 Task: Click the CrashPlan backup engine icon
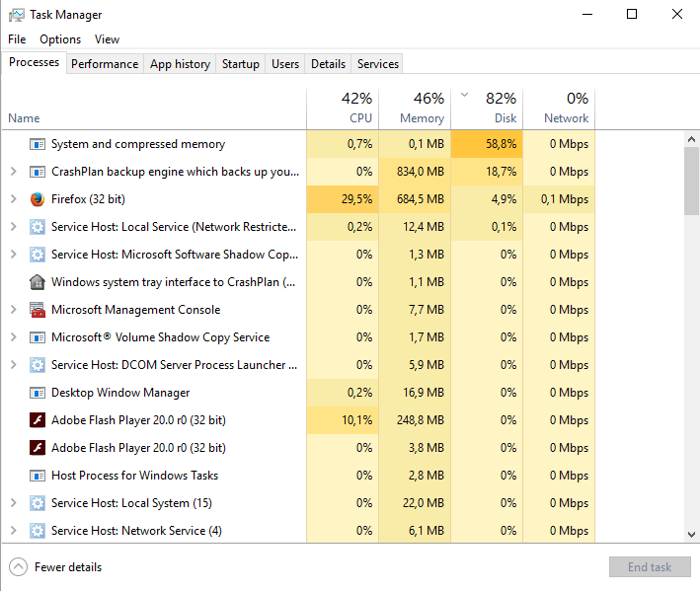point(38,172)
